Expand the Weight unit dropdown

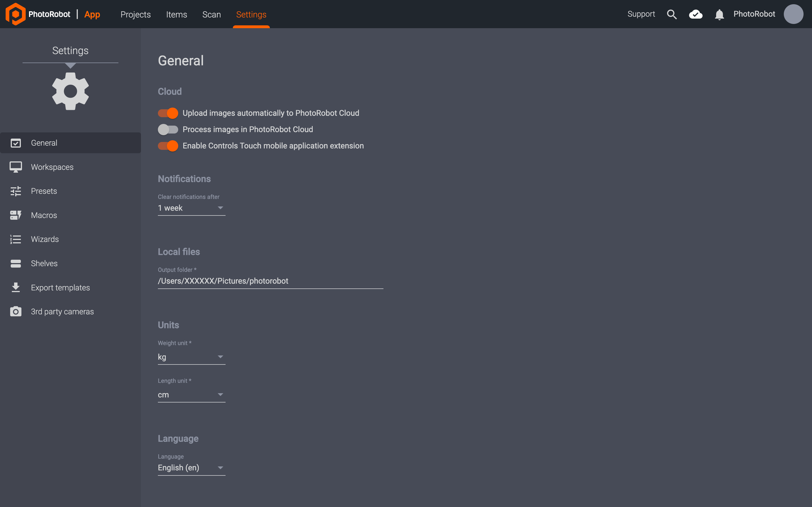point(191,357)
